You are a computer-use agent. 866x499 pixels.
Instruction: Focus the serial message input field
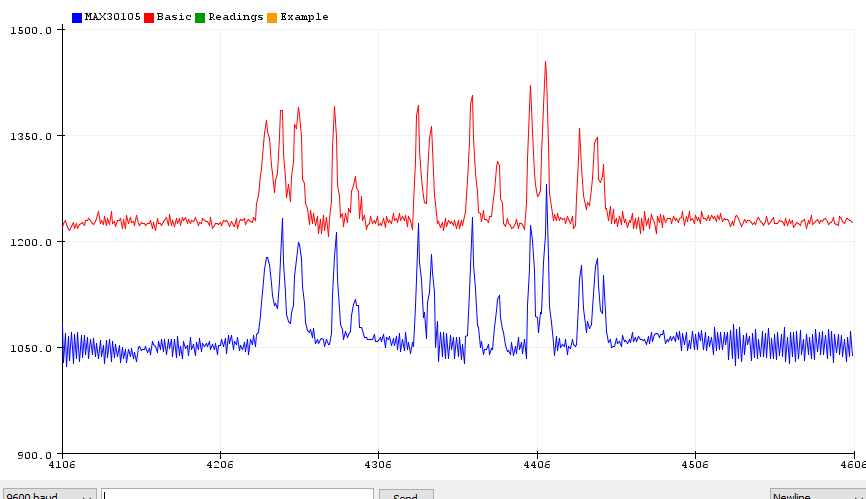(238, 494)
